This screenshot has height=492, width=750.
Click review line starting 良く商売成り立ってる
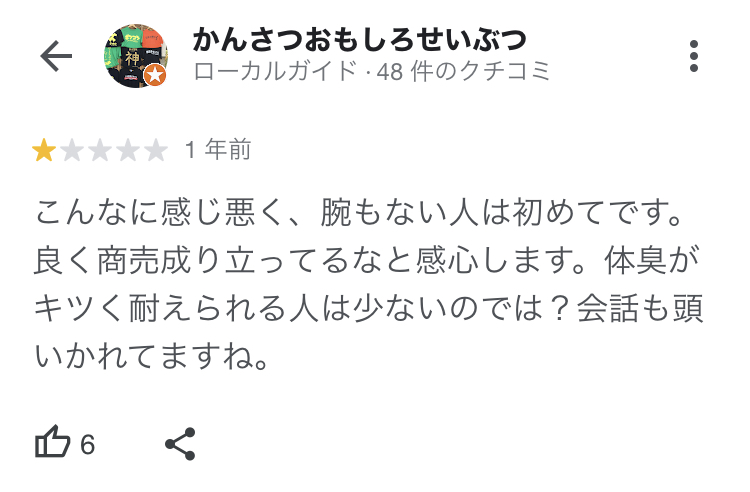(367, 261)
